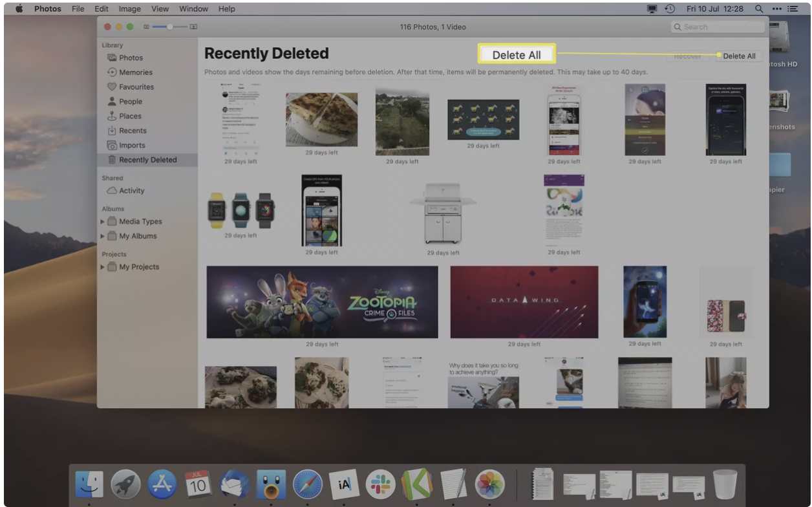Viewport: 812px width, 507px height.
Task: Open the View menu
Action: (160, 9)
